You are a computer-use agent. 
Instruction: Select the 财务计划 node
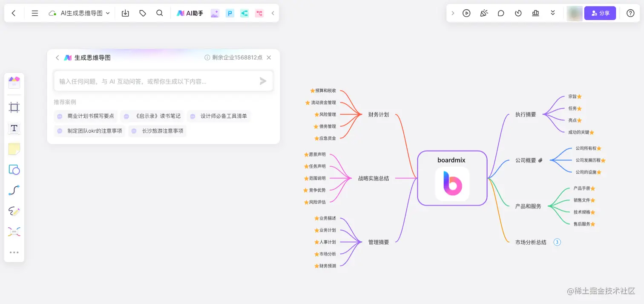coord(379,115)
